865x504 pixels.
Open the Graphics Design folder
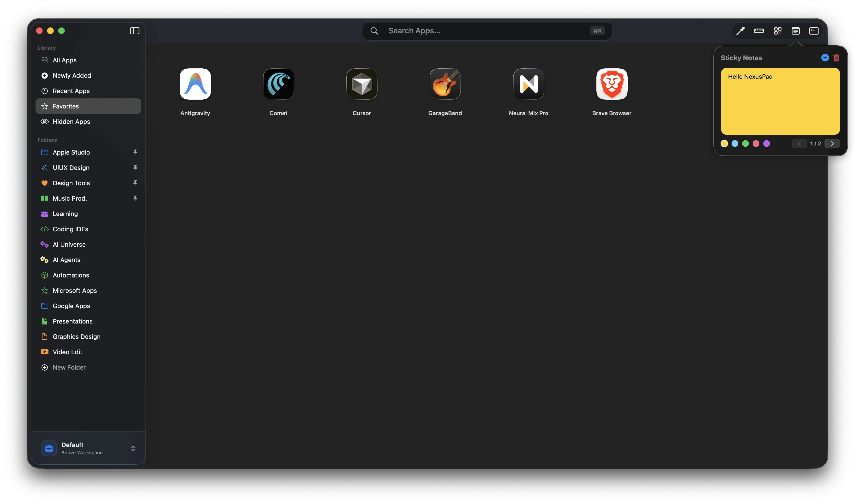tap(88, 336)
